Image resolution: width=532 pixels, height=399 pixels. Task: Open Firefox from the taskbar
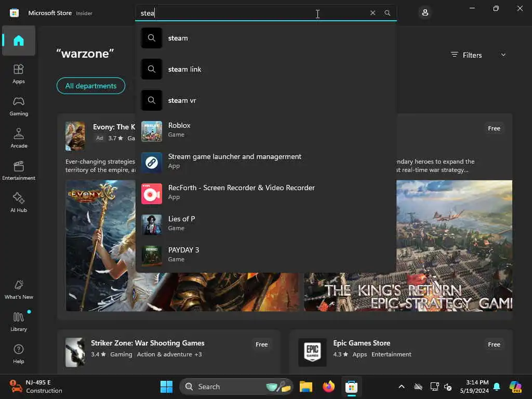[x=328, y=387]
